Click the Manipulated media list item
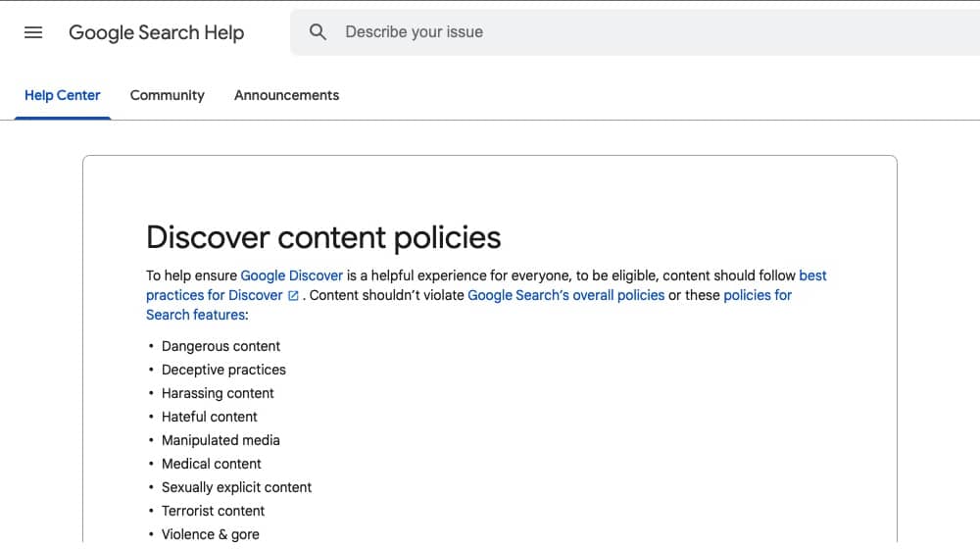Image resolution: width=980 pixels, height=549 pixels. click(220, 440)
